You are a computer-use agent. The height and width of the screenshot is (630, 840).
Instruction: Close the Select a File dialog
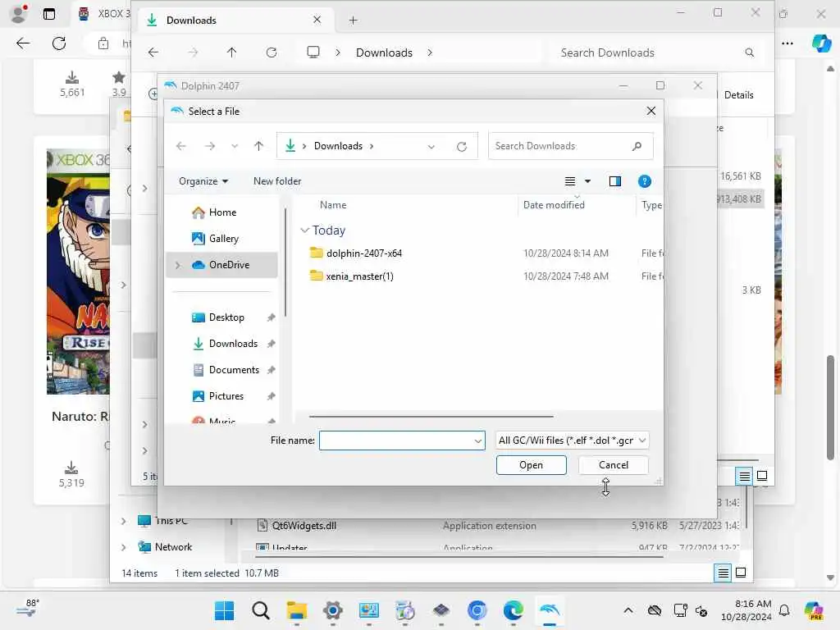click(x=651, y=111)
